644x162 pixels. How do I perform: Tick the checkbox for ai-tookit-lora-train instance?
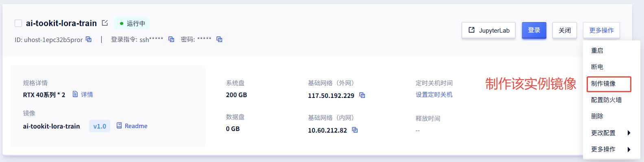[18, 23]
